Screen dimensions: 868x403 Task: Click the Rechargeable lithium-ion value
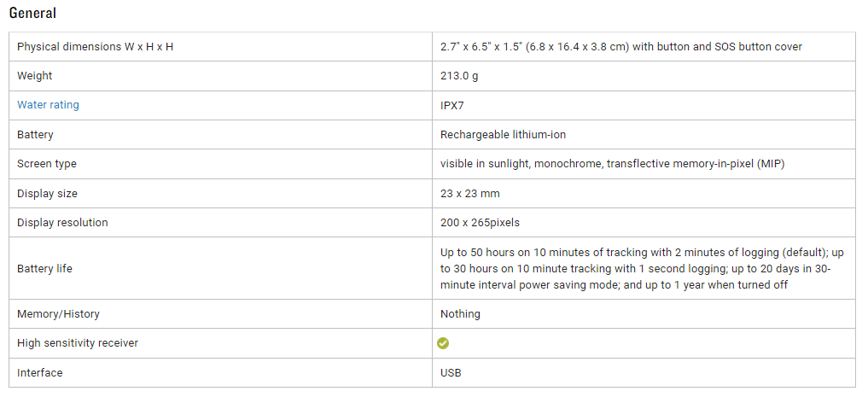[503, 135]
